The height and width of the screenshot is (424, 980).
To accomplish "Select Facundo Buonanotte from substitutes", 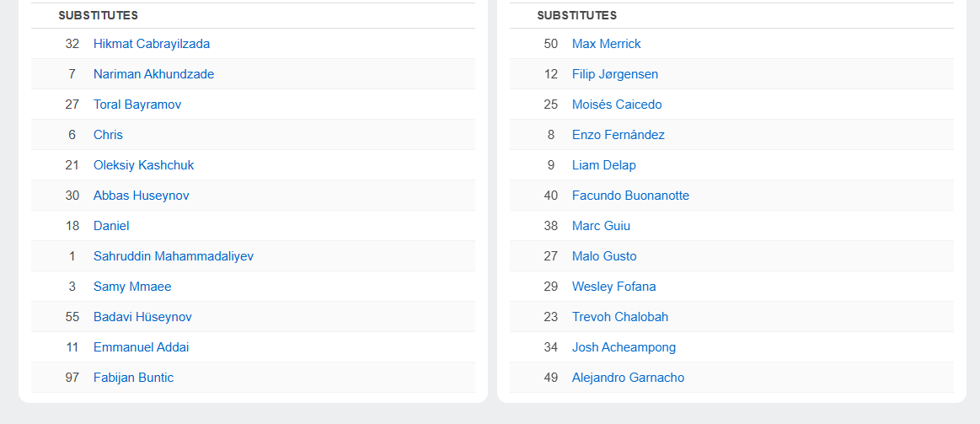I will [630, 196].
